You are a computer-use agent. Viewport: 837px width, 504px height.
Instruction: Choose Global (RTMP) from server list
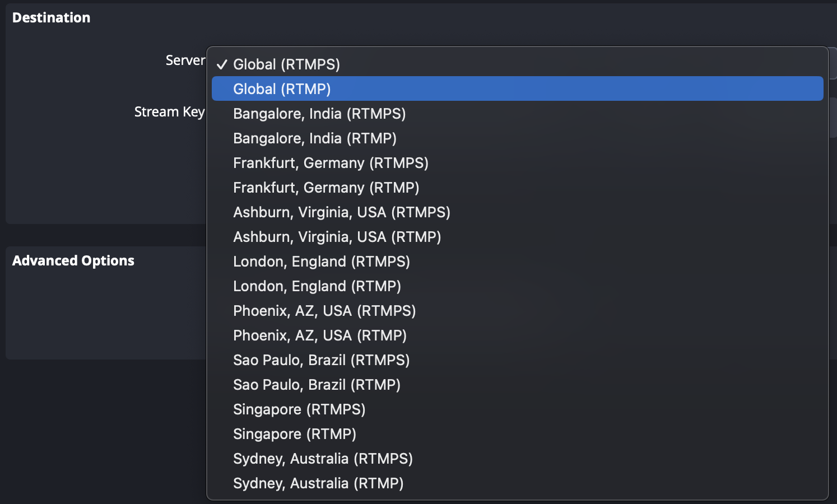pyautogui.click(x=282, y=89)
